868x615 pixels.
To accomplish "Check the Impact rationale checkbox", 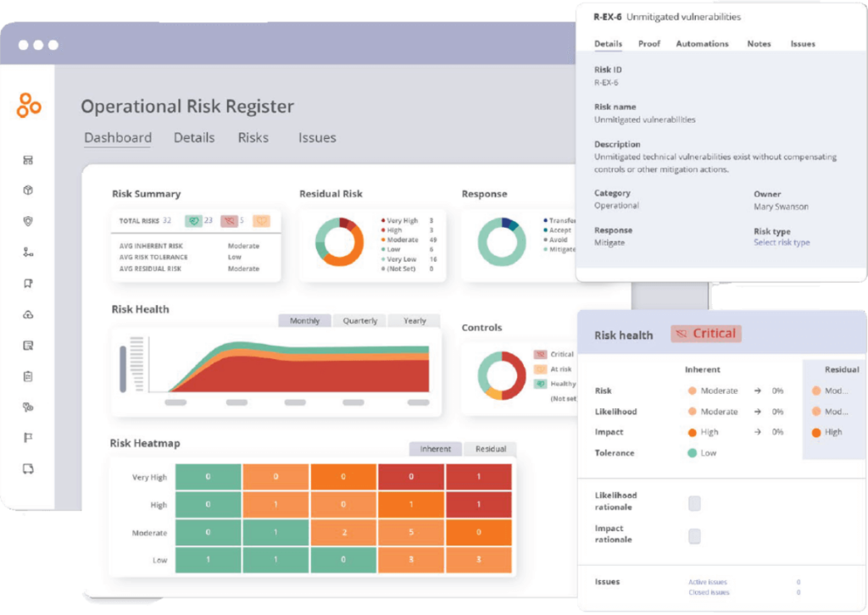I will (694, 536).
